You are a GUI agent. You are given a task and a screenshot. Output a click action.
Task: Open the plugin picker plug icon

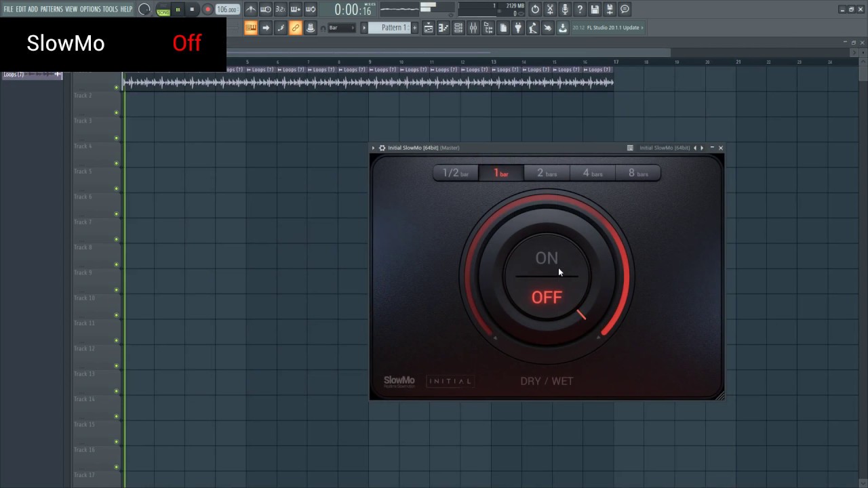tap(518, 28)
